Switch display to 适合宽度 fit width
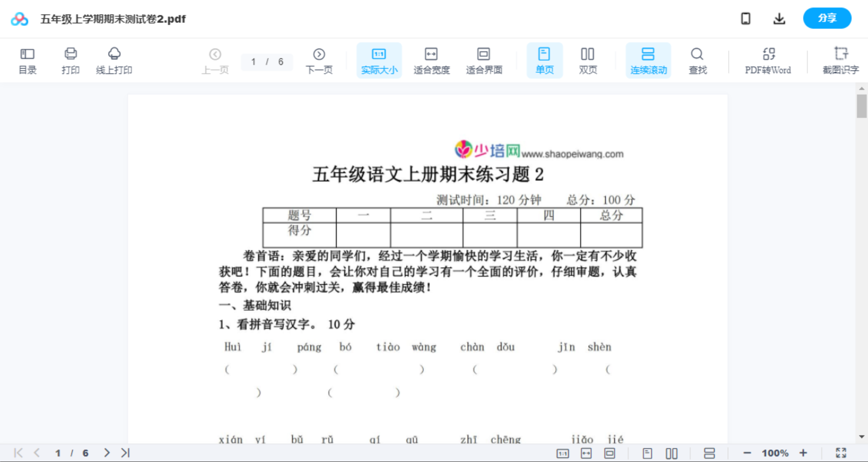 click(x=431, y=60)
